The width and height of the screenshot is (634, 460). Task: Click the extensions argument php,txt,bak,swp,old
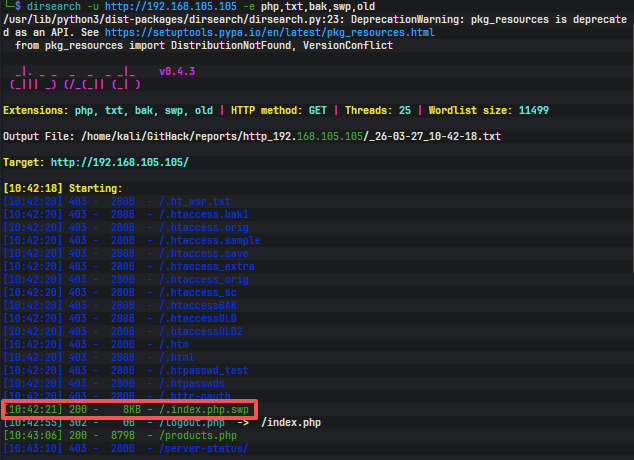318,6
